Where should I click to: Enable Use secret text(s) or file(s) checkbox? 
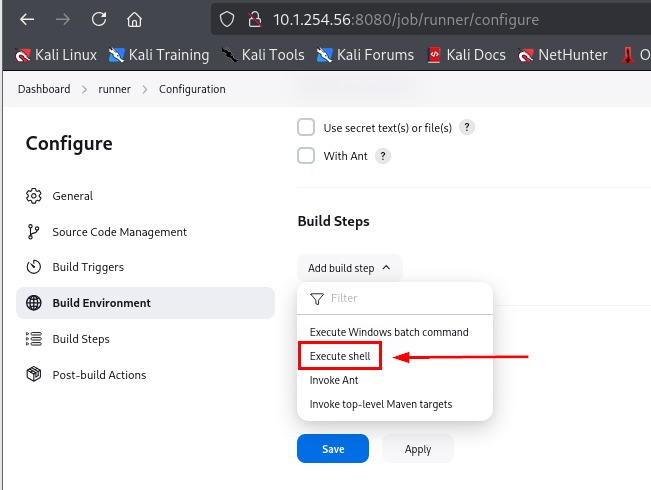[x=307, y=128]
